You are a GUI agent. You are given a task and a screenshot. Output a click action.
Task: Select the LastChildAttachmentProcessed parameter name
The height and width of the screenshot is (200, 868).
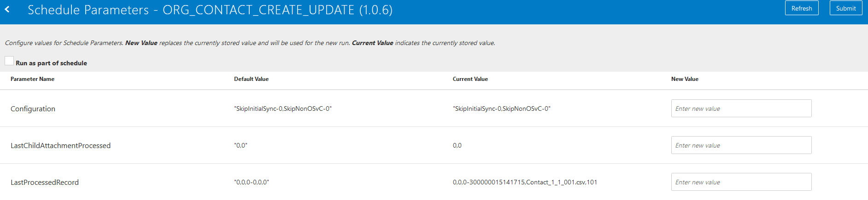tap(60, 146)
